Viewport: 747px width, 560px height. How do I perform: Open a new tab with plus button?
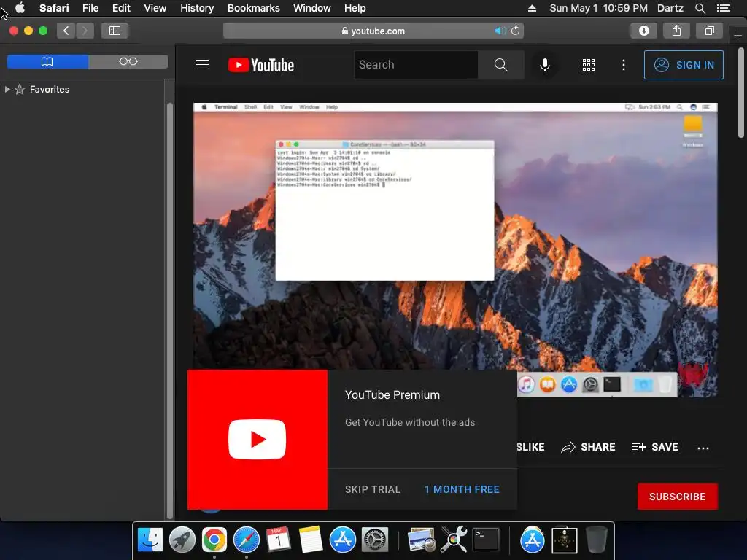pyautogui.click(x=738, y=35)
